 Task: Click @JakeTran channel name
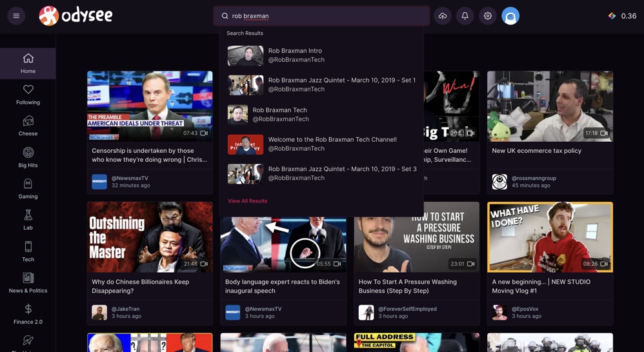(x=125, y=309)
